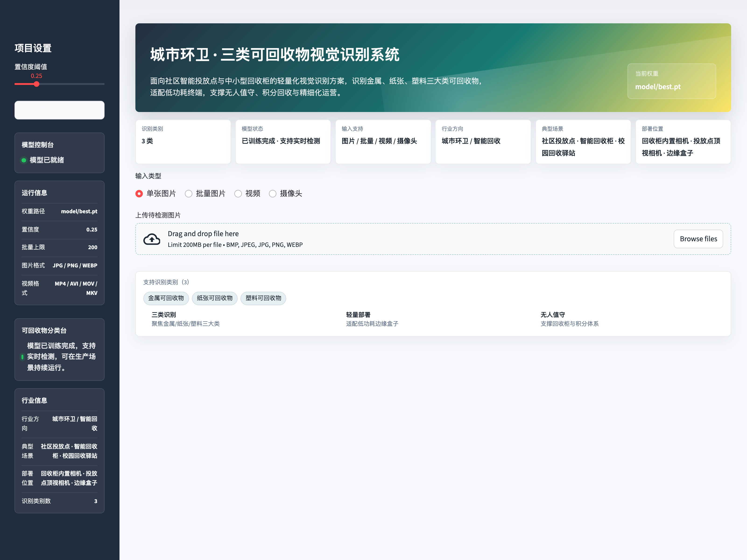
Task: Click the 三类识别 feature item
Action: (x=185, y=319)
